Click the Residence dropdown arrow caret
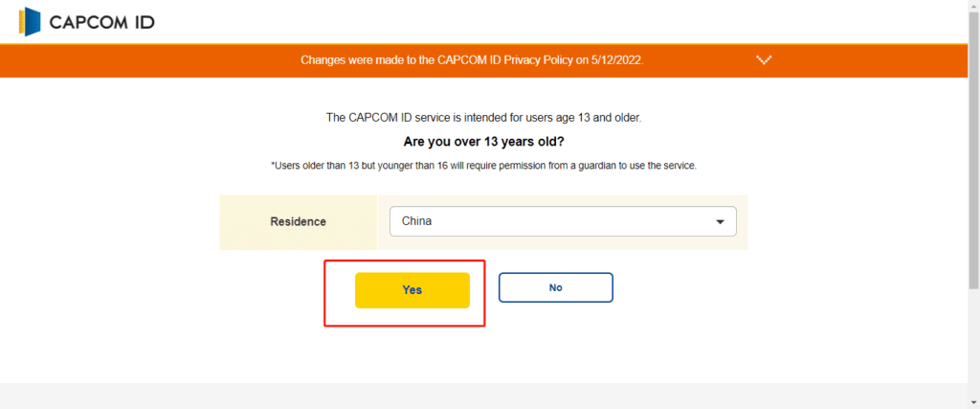The width and height of the screenshot is (980, 409). (x=720, y=222)
